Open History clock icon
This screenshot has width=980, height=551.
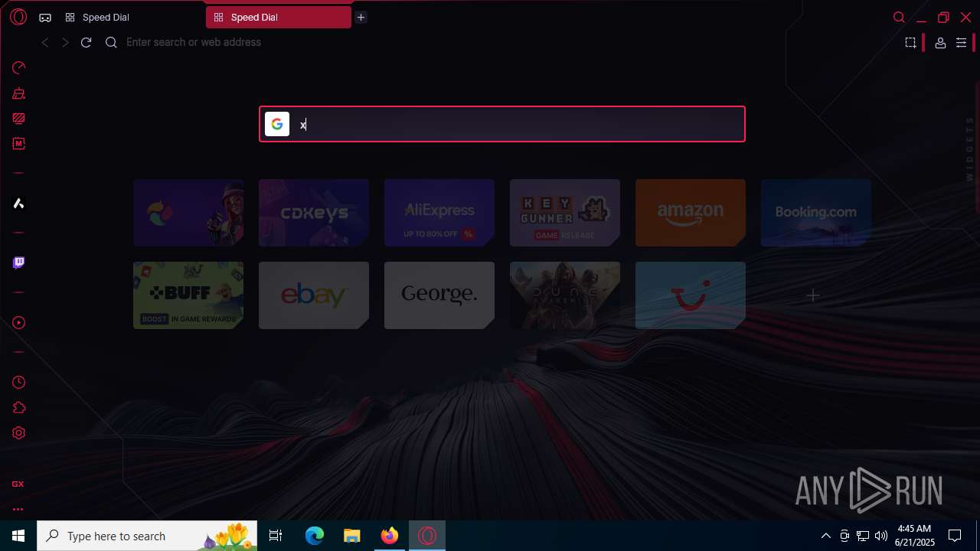[18, 382]
